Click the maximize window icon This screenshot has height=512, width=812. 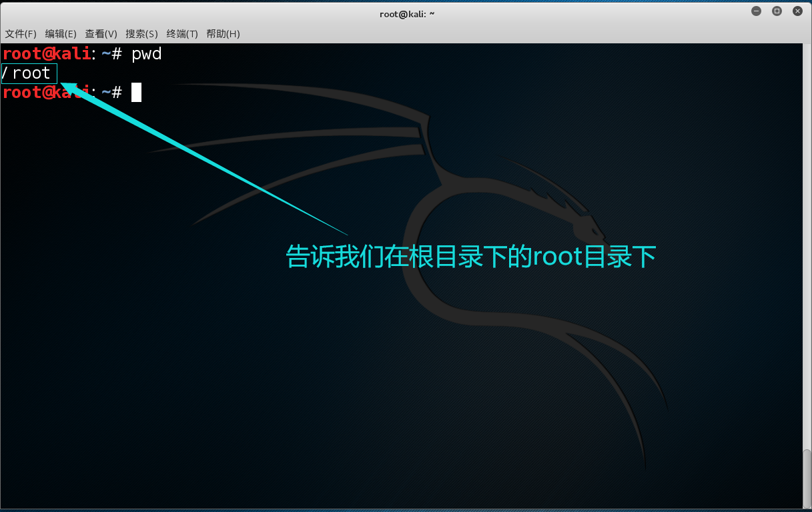(x=776, y=11)
